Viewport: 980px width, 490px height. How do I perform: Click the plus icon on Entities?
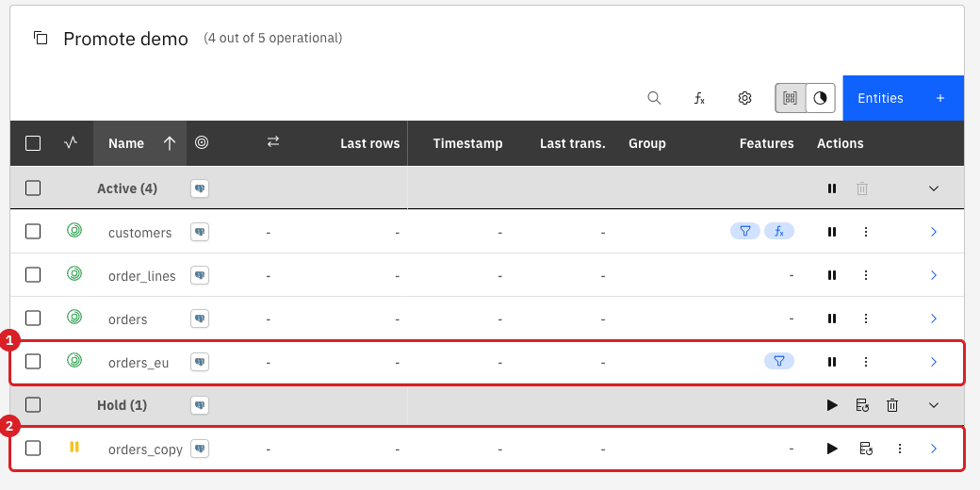click(940, 98)
